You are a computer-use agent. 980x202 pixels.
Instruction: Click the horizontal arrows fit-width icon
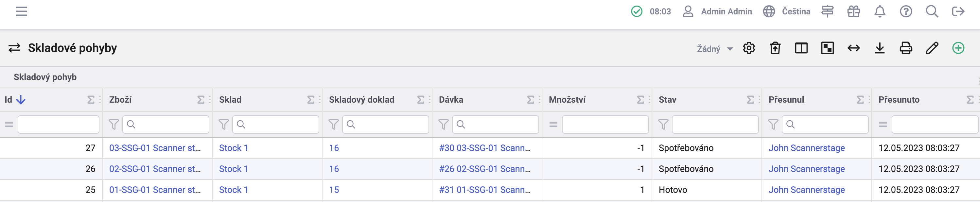[x=854, y=48]
